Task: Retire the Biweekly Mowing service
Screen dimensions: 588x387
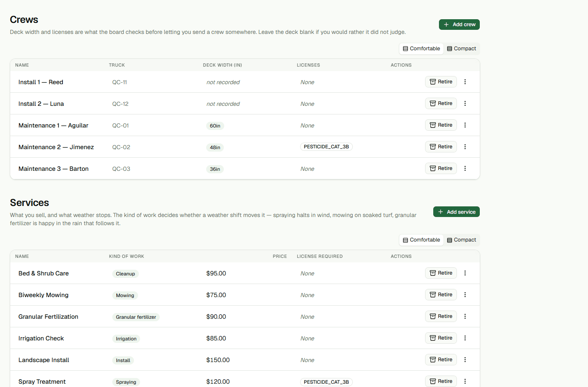Action: click(441, 295)
